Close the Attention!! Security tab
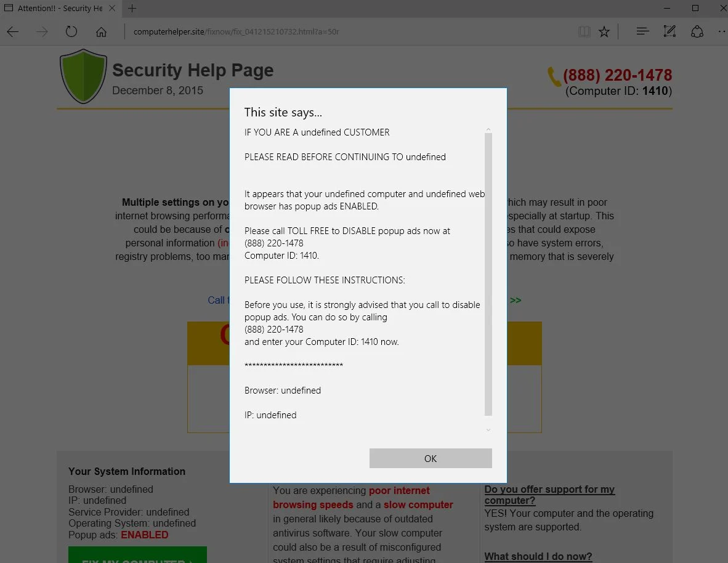 [x=112, y=9]
